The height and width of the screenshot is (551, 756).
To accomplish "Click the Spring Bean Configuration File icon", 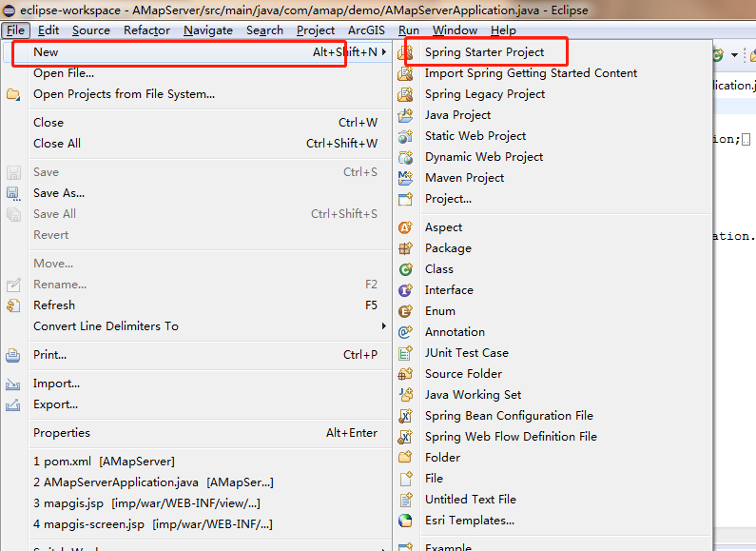I will (405, 416).
